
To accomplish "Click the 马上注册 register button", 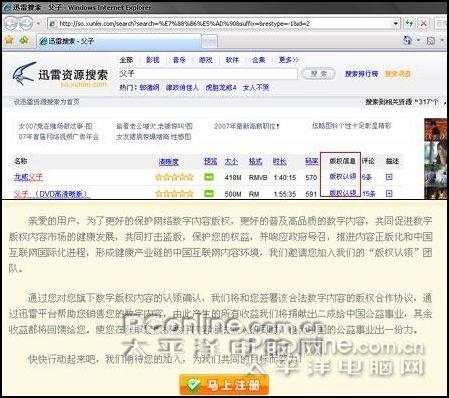I will (224, 385).
